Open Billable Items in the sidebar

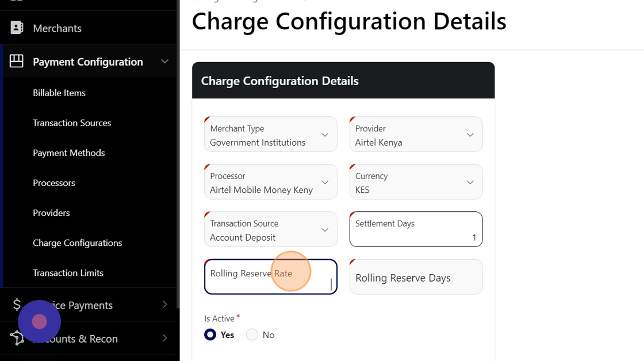click(59, 93)
